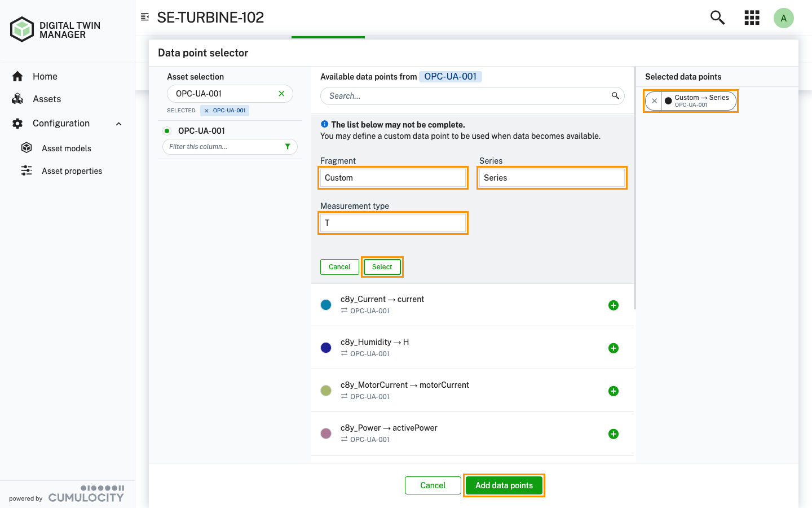Viewport: 812px width, 508px height.
Task: Edit the Measurement type input containing T
Action: 392,222
